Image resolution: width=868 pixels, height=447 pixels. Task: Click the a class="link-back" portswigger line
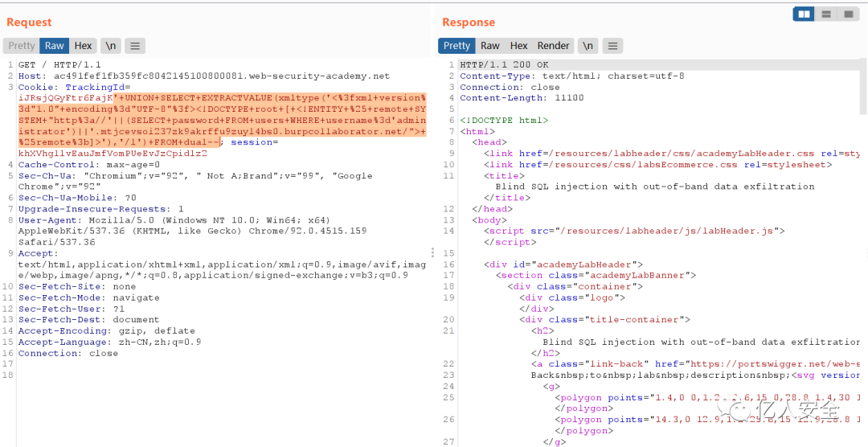coord(695,364)
